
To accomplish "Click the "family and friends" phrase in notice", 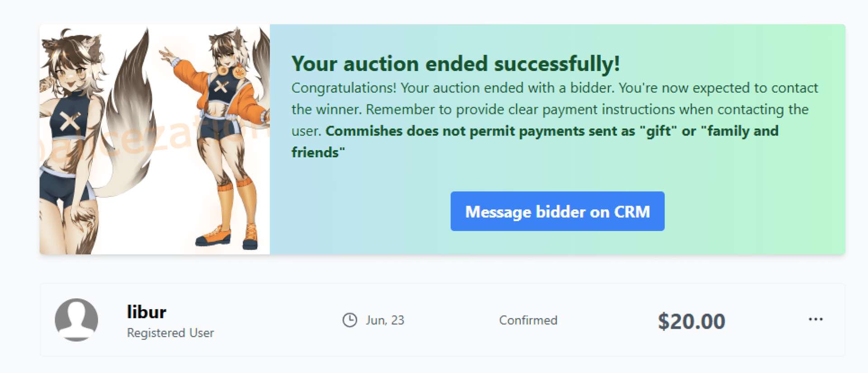I will point(742,131).
